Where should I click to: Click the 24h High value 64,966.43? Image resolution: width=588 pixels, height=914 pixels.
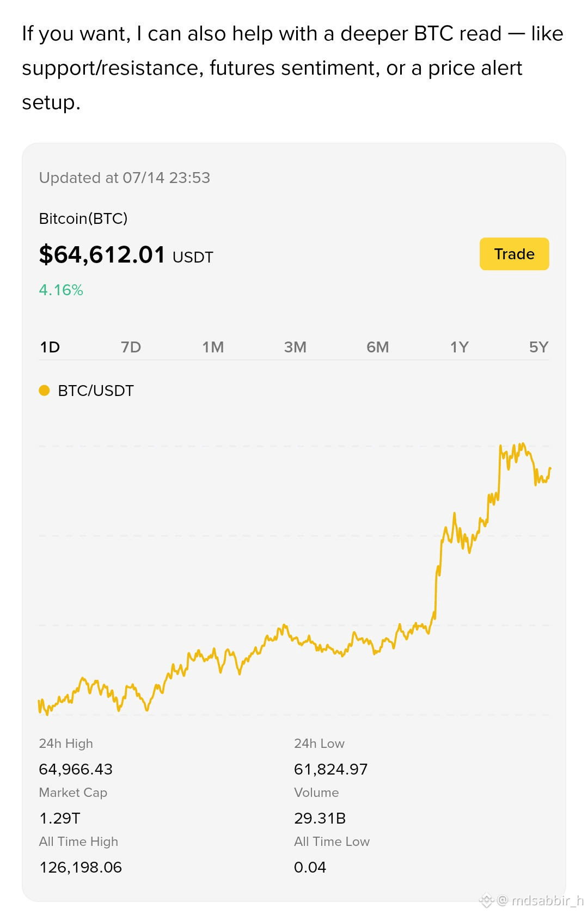point(76,769)
